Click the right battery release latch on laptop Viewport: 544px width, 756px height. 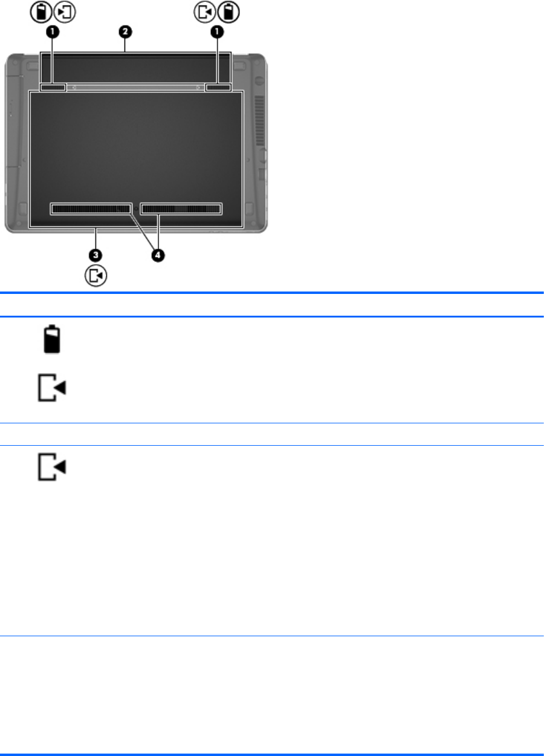218,88
